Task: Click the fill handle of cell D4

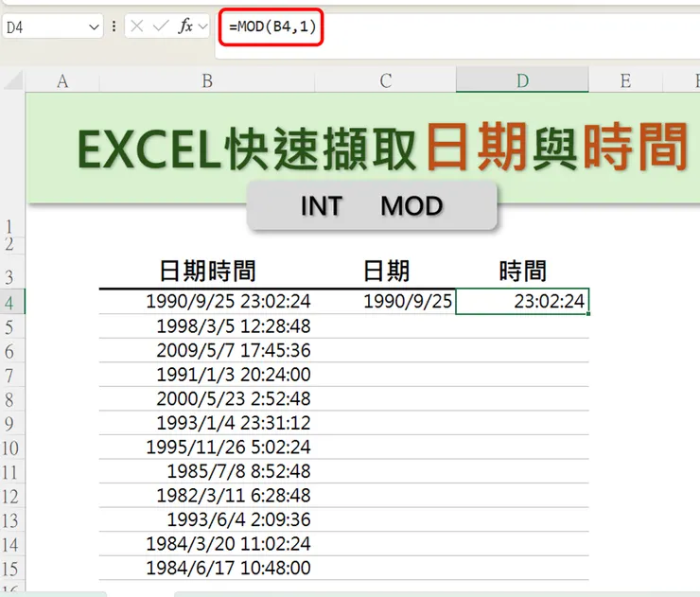Action: (x=588, y=314)
